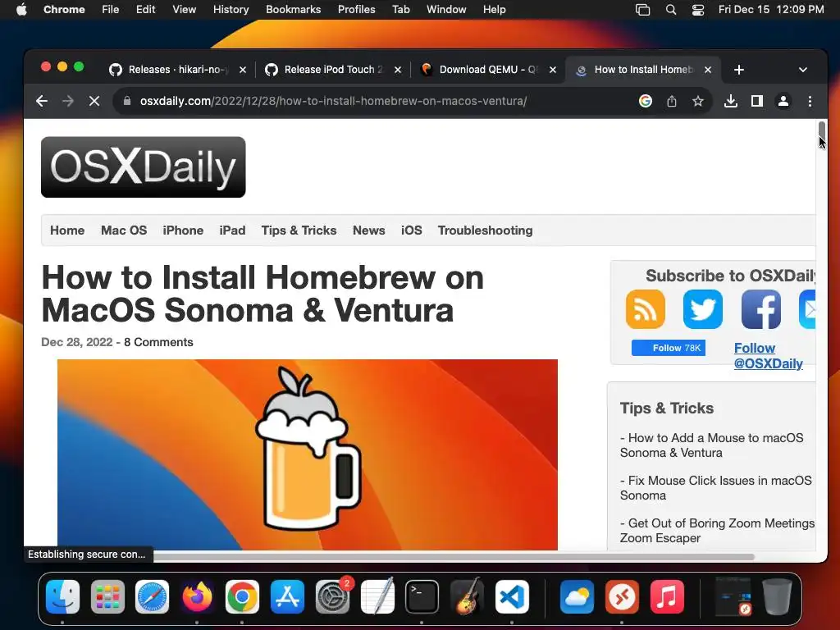Click the Twitter bird icon
Image resolution: width=840 pixels, height=630 pixels.
703,309
